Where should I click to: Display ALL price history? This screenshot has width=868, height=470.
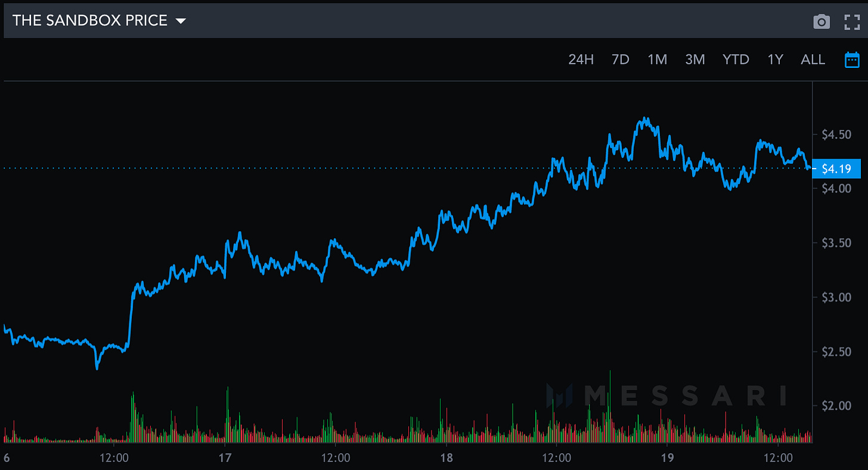pyautogui.click(x=813, y=60)
